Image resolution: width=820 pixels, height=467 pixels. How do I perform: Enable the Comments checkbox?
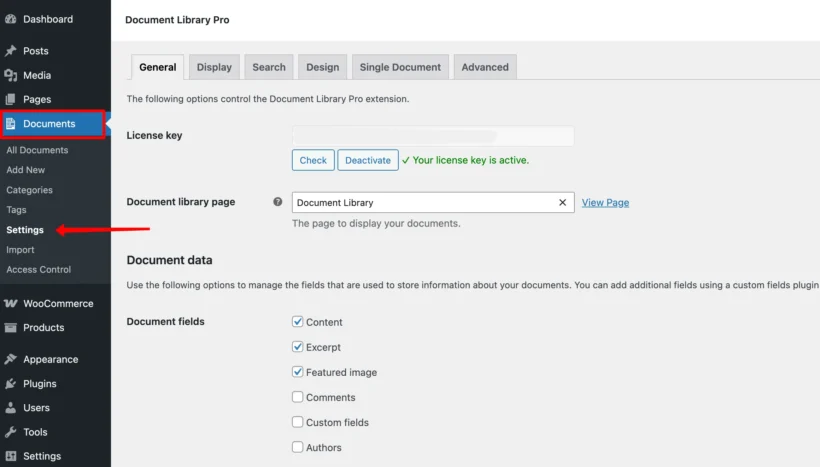click(298, 397)
